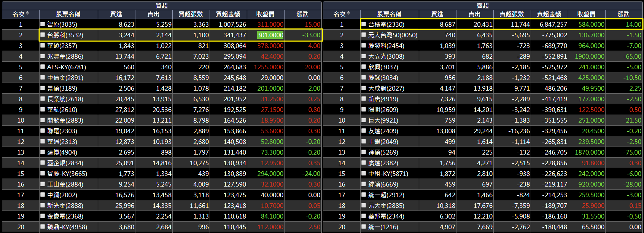This screenshot has width=644, height=233.
Task: Tick the checkbox beside 智原(3035)
Action: click(43, 24)
